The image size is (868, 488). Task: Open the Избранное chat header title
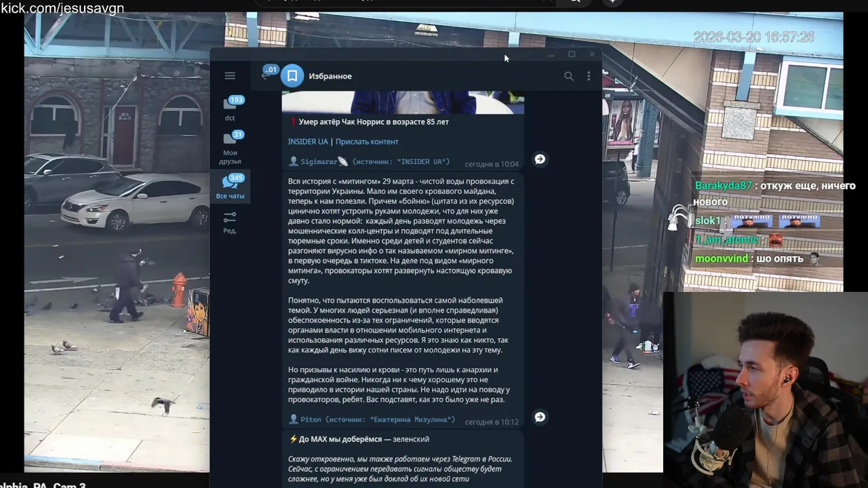point(330,76)
